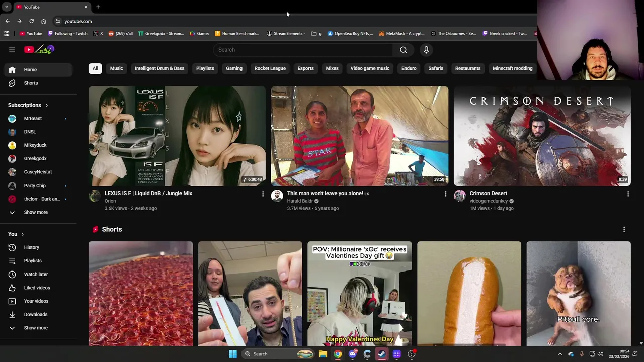Open the YouTube hamburger guide menu
The width and height of the screenshot is (644, 362).
[x=12, y=50]
